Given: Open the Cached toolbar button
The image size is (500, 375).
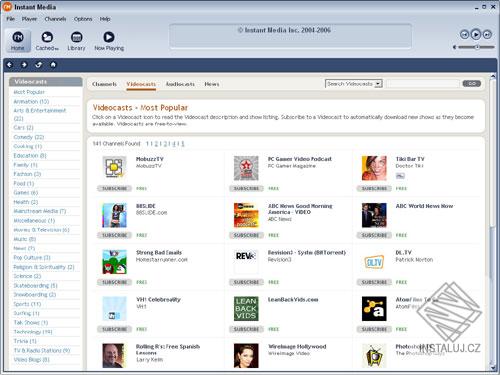Looking at the screenshot, I should click(x=47, y=41).
